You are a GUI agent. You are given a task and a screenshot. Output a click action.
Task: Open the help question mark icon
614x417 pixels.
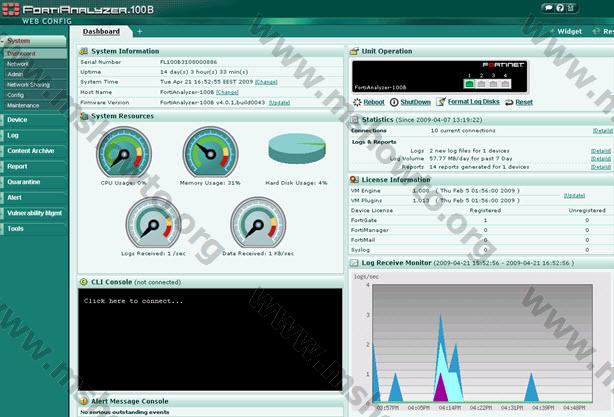pos(560,8)
